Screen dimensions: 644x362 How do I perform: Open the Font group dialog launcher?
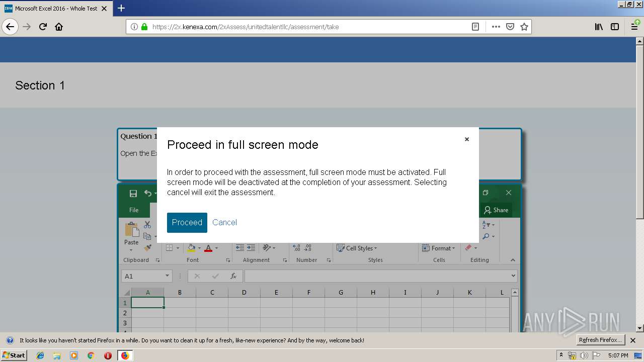click(x=228, y=260)
